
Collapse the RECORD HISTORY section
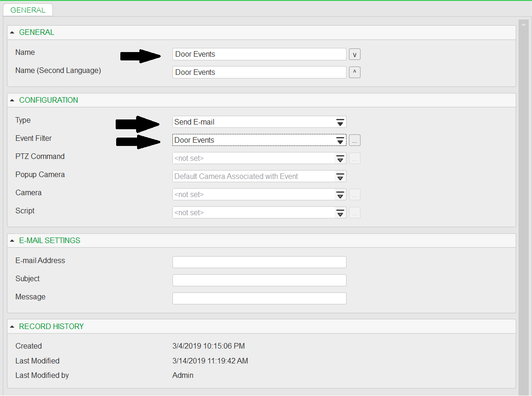pyautogui.click(x=12, y=326)
